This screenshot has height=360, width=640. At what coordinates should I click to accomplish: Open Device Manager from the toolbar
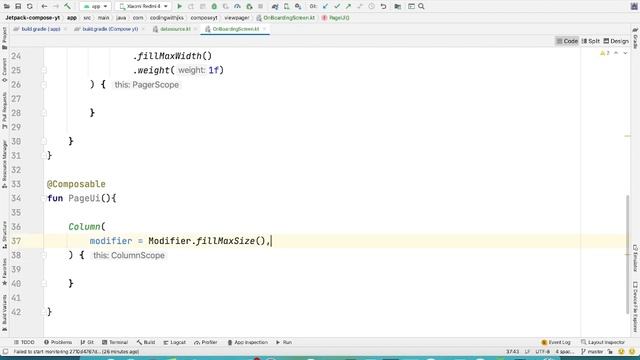pos(287,7)
